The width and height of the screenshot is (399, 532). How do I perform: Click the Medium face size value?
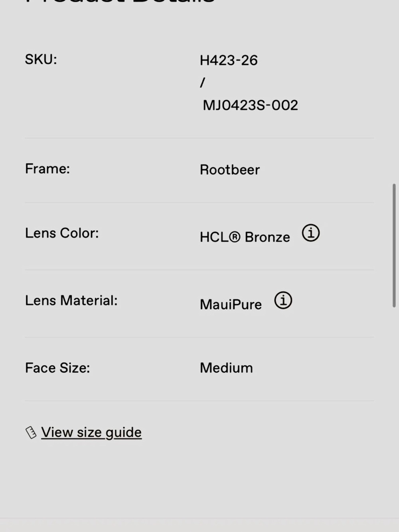pyautogui.click(x=226, y=368)
